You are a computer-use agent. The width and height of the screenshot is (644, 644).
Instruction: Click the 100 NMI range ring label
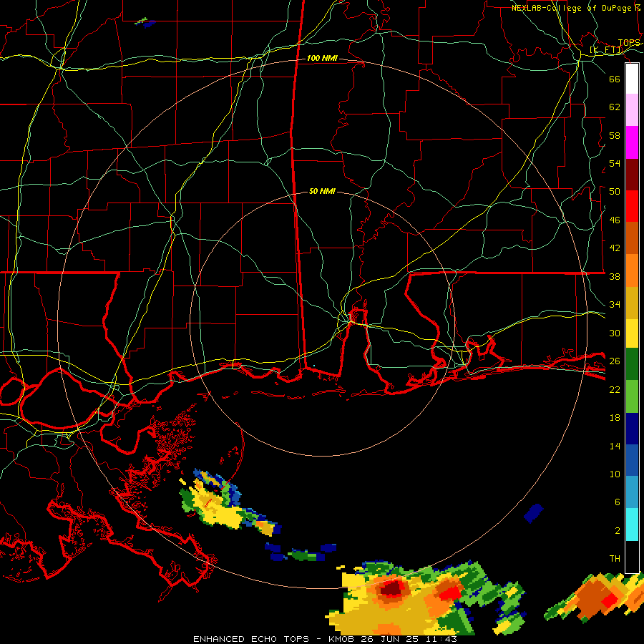322,59
